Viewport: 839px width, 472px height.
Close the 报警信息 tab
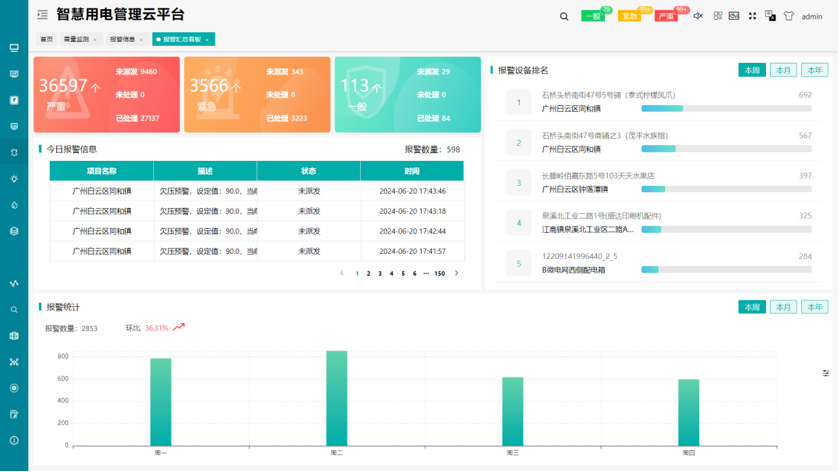click(x=141, y=40)
